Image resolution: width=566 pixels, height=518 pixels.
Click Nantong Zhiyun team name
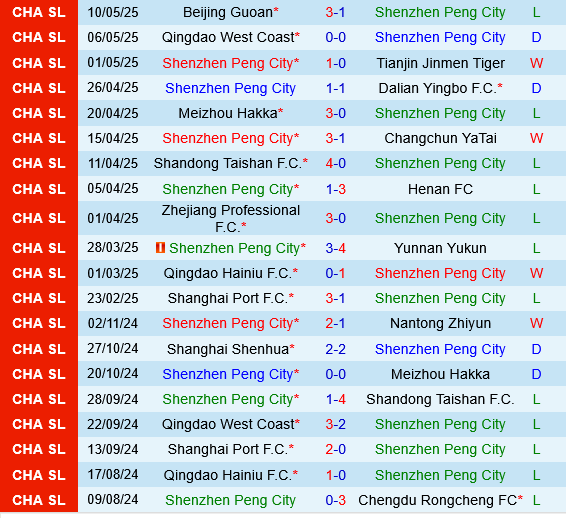tap(440, 323)
